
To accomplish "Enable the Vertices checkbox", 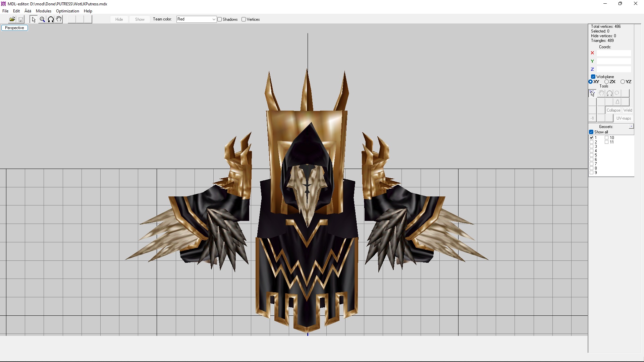I will click(x=244, y=19).
